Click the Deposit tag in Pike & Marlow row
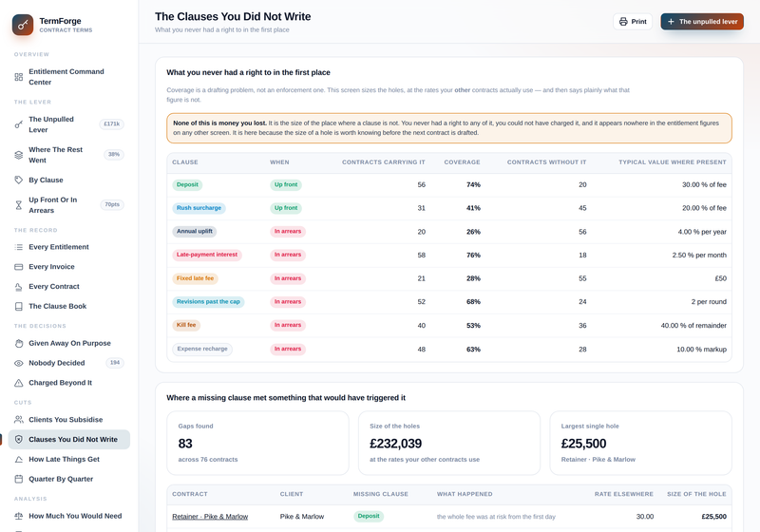The image size is (760, 532). tap(369, 517)
